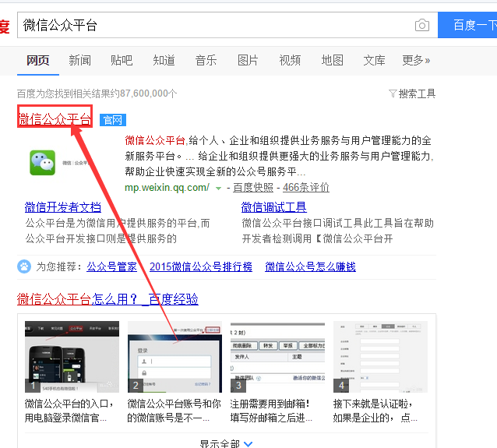Open the 微信公众号怎么赚钱 link

[310, 266]
